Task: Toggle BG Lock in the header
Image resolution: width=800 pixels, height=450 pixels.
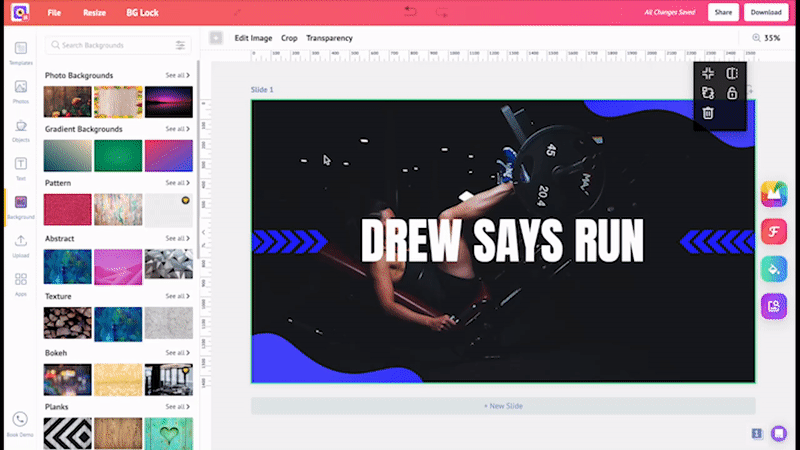Action: point(142,13)
